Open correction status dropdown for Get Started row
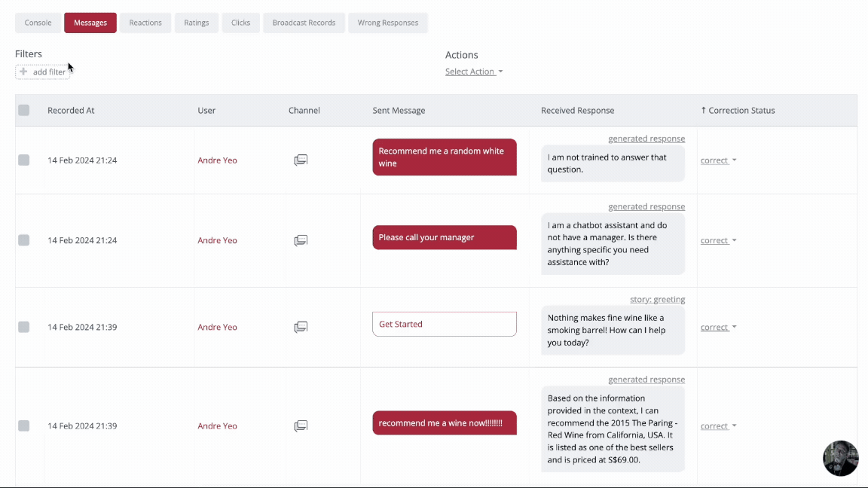868x488 pixels. point(718,328)
